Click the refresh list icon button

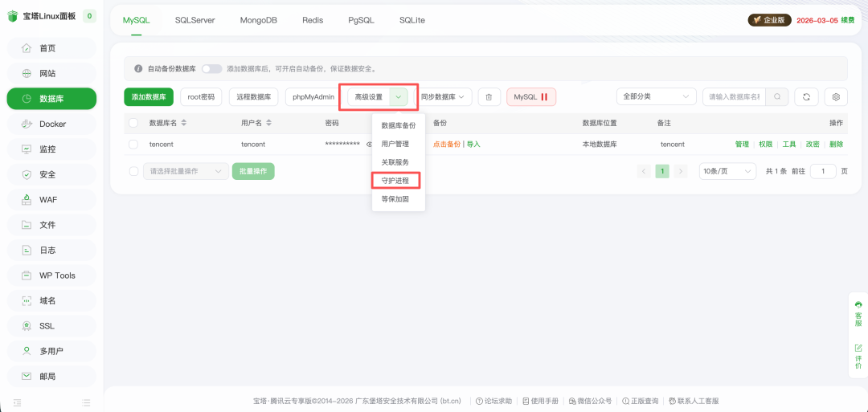[807, 97]
